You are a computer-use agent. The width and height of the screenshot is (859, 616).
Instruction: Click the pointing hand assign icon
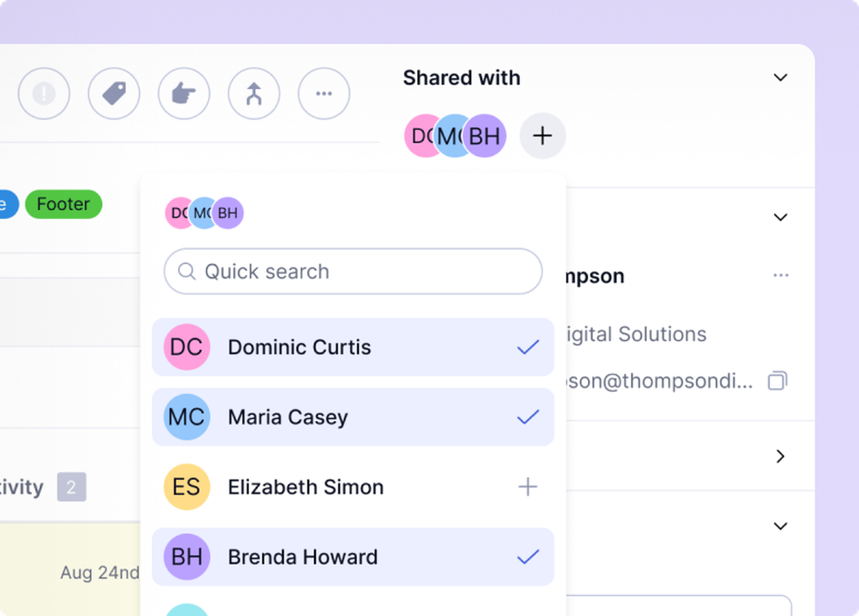184,93
